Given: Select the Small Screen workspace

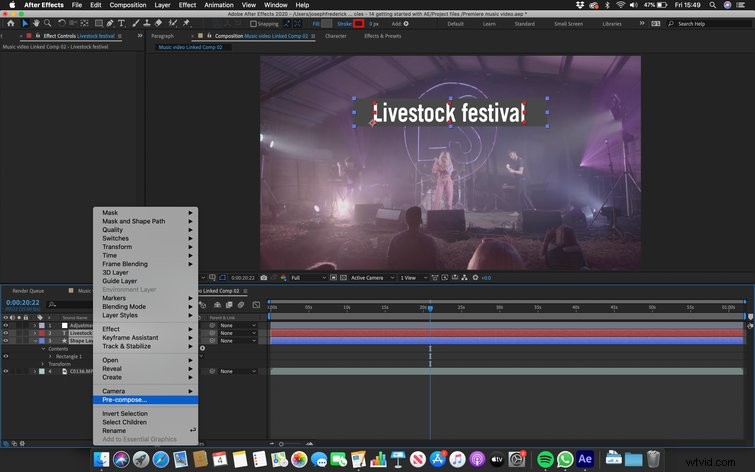Looking at the screenshot, I should (x=568, y=24).
